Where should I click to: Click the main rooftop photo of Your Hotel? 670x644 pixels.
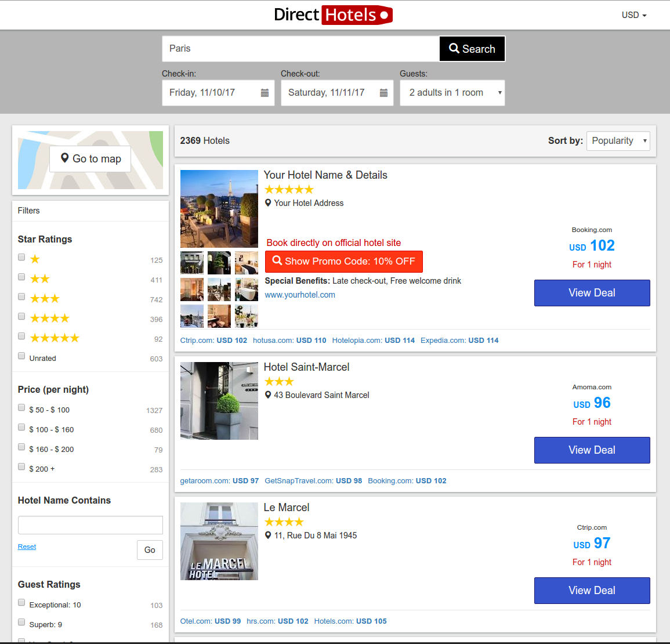219,208
